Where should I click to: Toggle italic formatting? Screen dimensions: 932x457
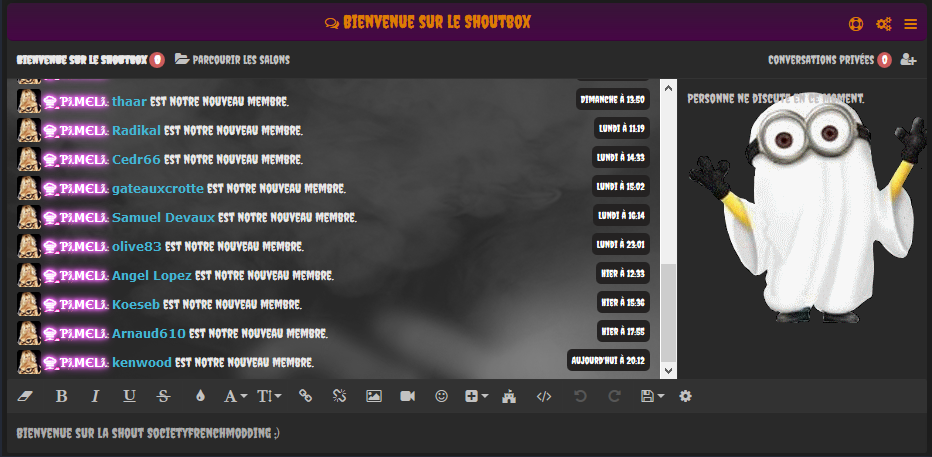(95, 396)
